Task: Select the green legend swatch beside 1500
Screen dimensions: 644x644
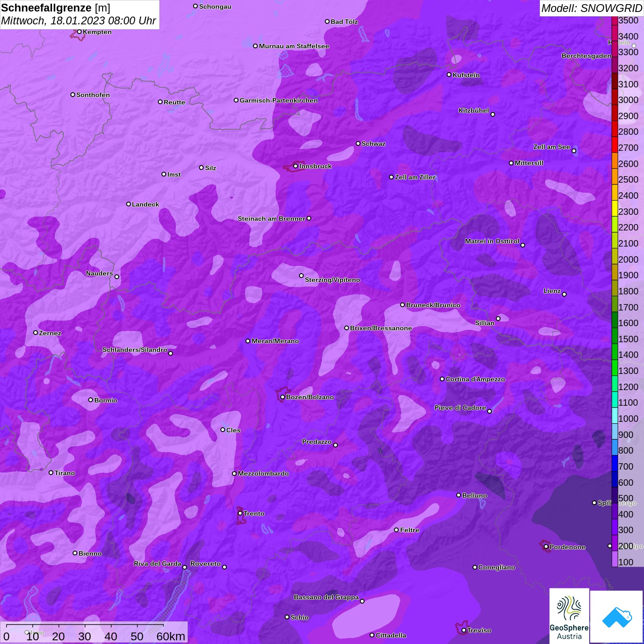Action: click(x=615, y=335)
